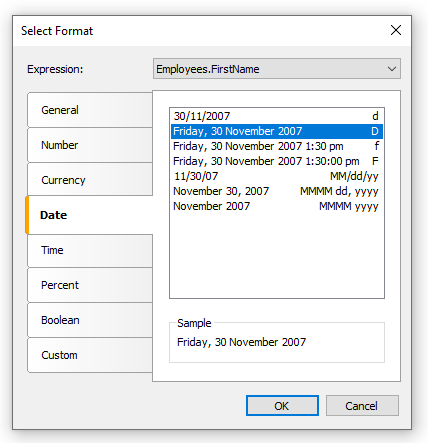
Task: Open the Time format tab
Action: (90, 250)
